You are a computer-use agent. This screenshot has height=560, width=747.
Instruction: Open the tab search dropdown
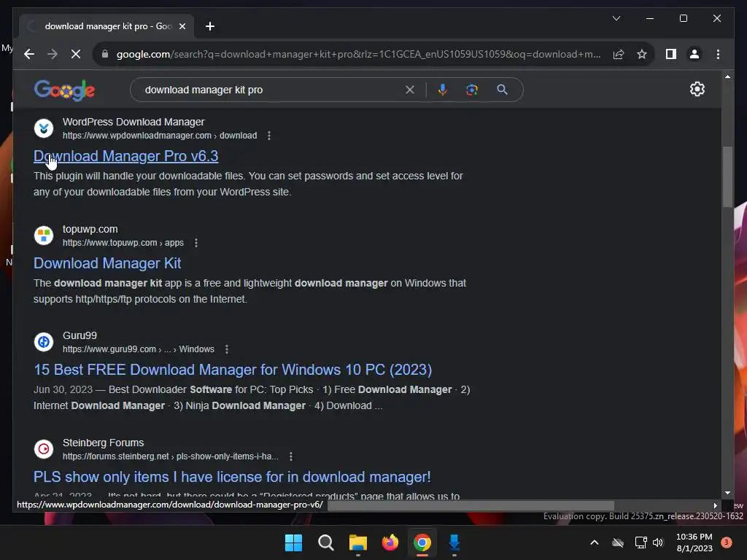[x=616, y=18]
